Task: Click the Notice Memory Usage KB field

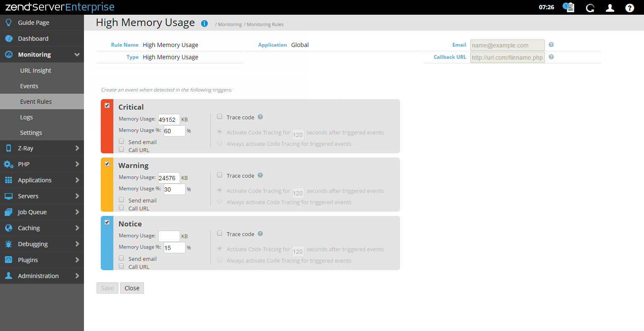Action: coord(169,236)
